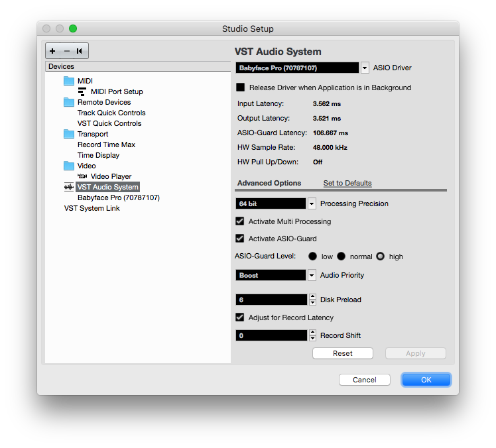Select VST Quick Controls
This screenshot has width=496, height=448.
pos(109,123)
